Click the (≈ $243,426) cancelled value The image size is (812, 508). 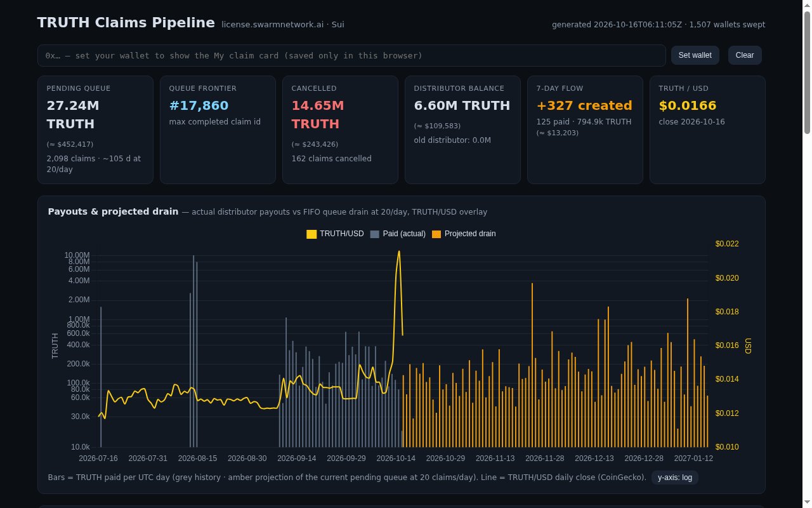tap(315, 144)
